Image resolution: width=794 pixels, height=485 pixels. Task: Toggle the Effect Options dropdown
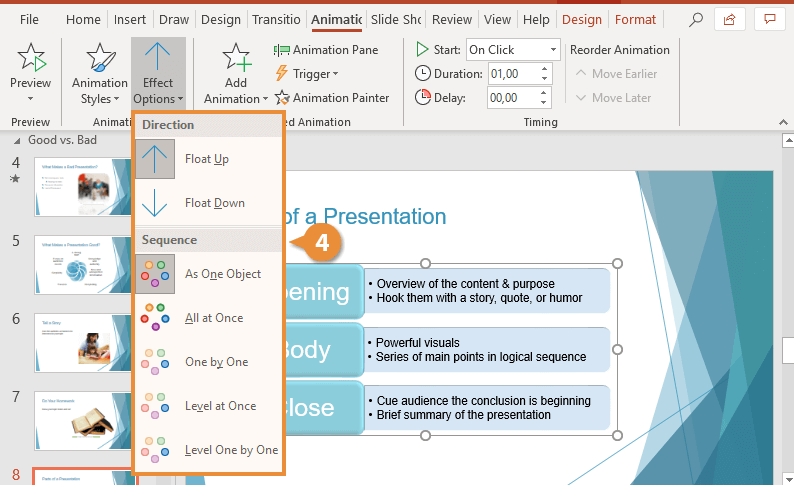point(158,74)
